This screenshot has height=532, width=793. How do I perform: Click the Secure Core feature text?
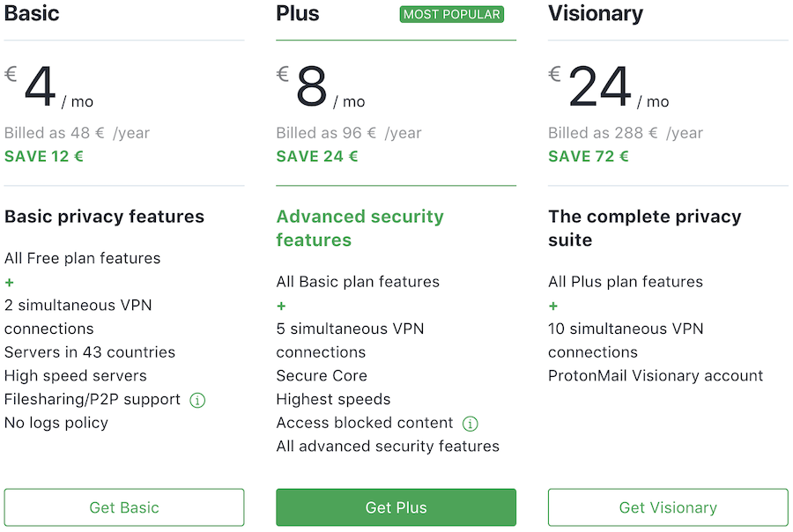pyautogui.click(x=322, y=376)
